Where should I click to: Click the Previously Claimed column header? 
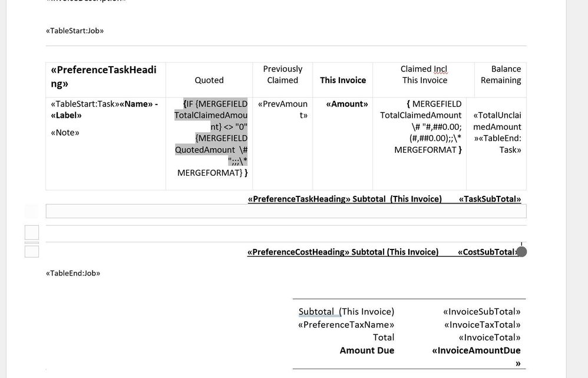point(282,75)
